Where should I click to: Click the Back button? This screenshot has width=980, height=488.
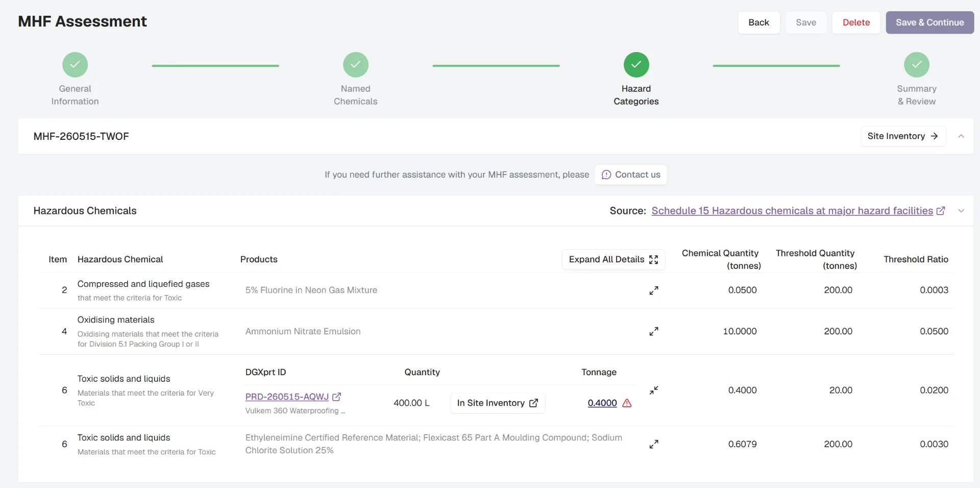(758, 22)
